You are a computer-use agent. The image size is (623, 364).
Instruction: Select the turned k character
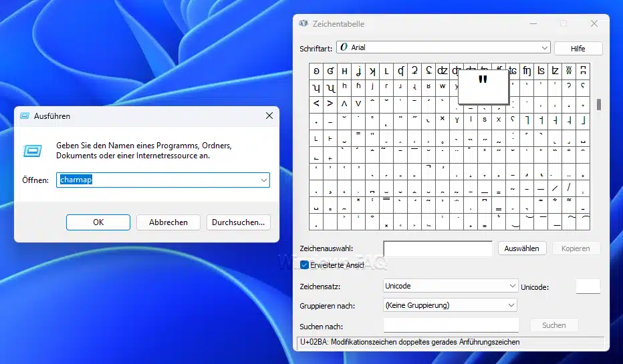[x=372, y=71]
